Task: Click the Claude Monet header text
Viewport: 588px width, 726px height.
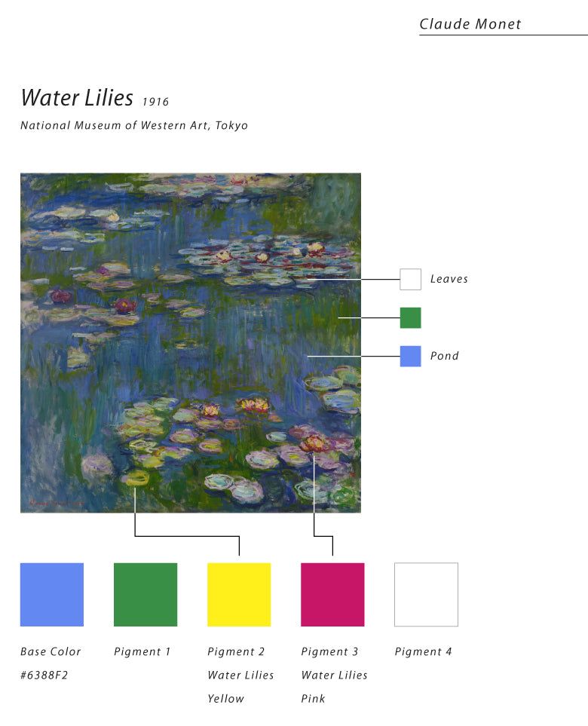Action: [470, 24]
